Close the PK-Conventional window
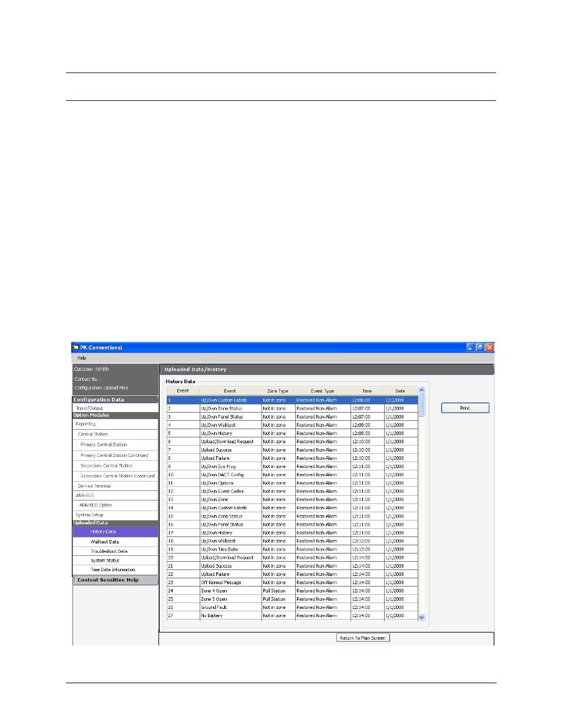 click(490, 347)
